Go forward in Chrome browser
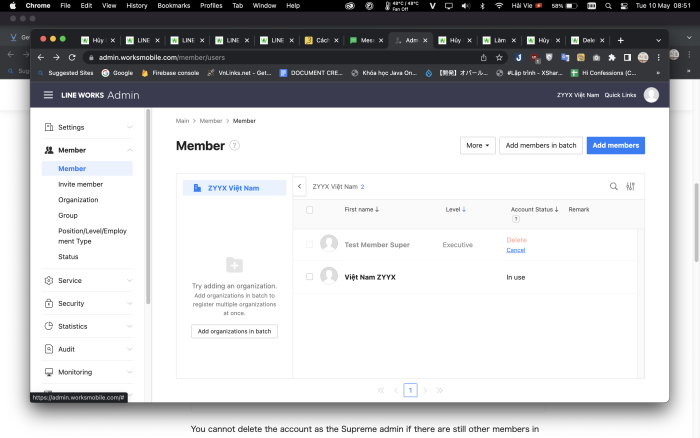 point(56,58)
